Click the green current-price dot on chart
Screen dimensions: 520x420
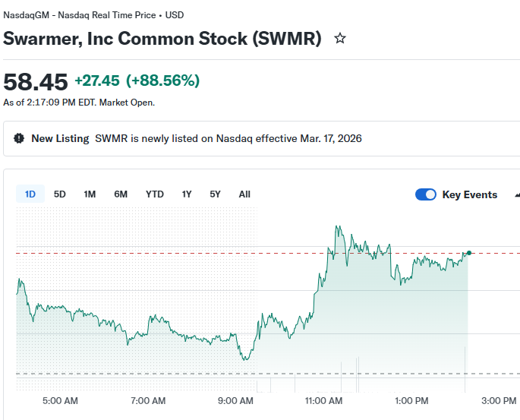469,252
